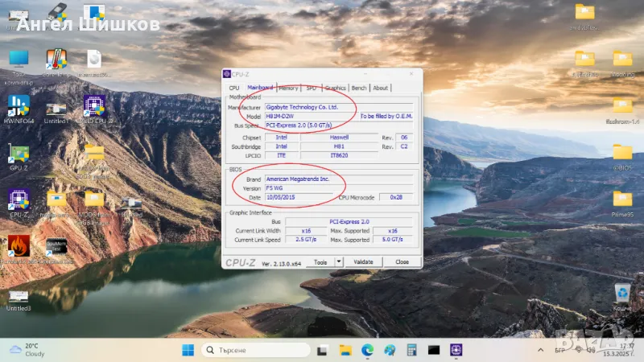Open Task View in the taskbar

(x=324, y=350)
